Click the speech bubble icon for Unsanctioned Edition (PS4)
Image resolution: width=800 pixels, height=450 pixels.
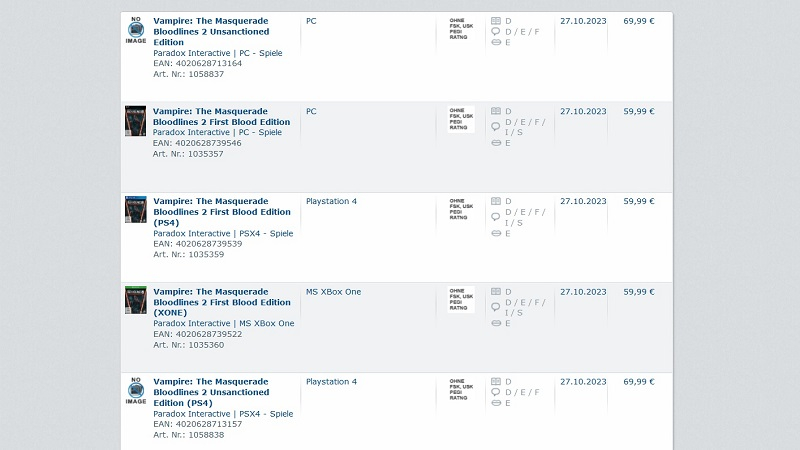496,392
